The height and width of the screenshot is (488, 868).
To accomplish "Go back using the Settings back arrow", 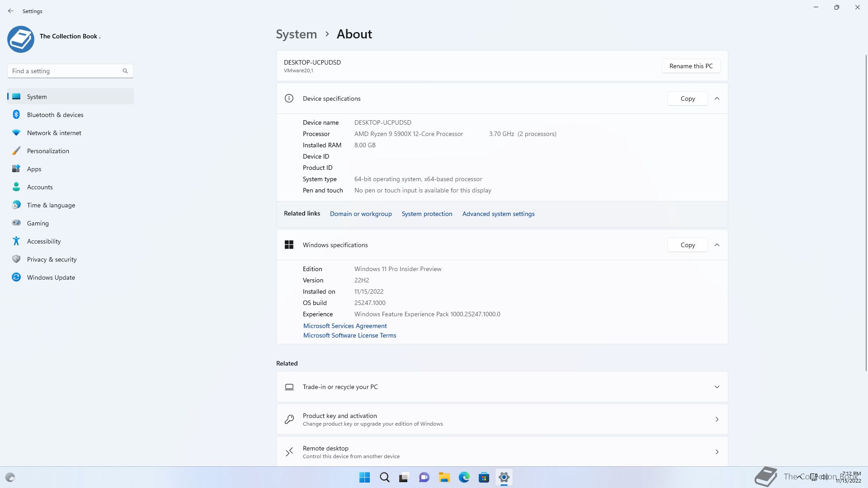I will tap(11, 11).
